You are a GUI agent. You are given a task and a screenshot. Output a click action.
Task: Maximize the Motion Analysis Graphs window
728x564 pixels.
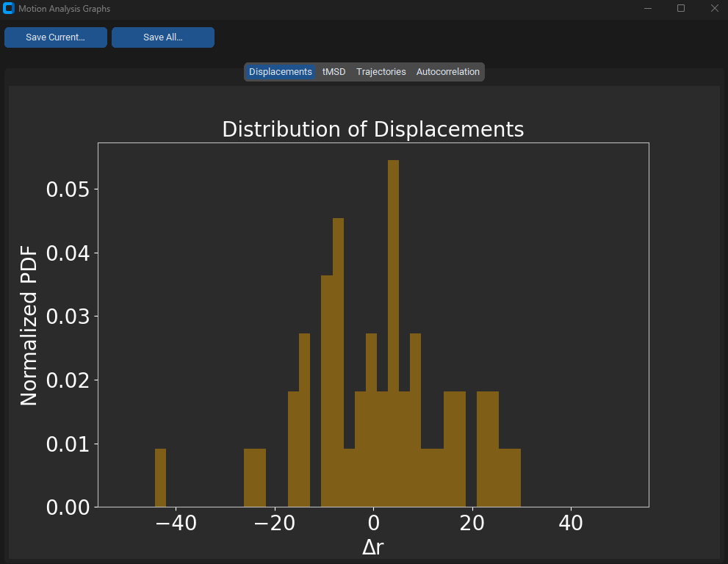681,9
